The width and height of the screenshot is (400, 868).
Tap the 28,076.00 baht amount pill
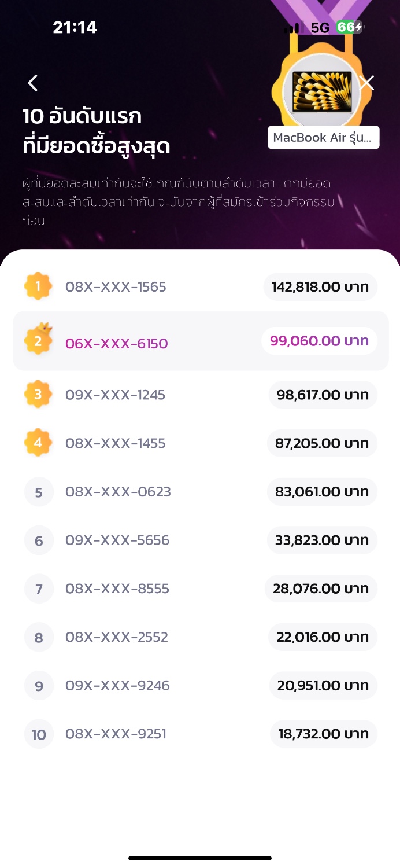[x=321, y=589]
